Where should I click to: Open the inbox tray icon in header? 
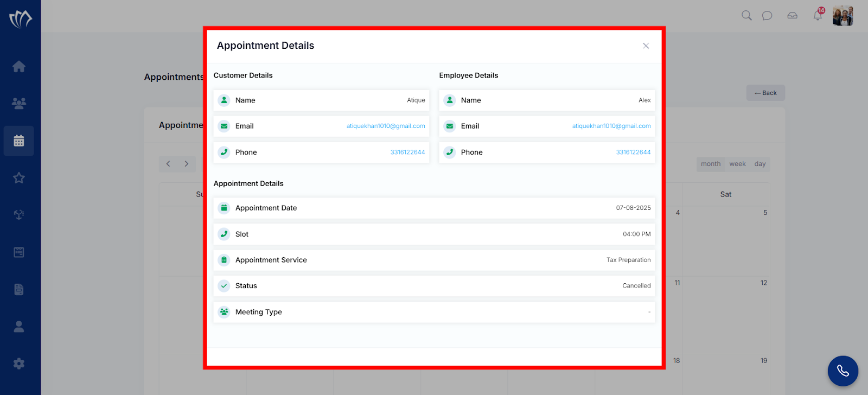pos(793,16)
